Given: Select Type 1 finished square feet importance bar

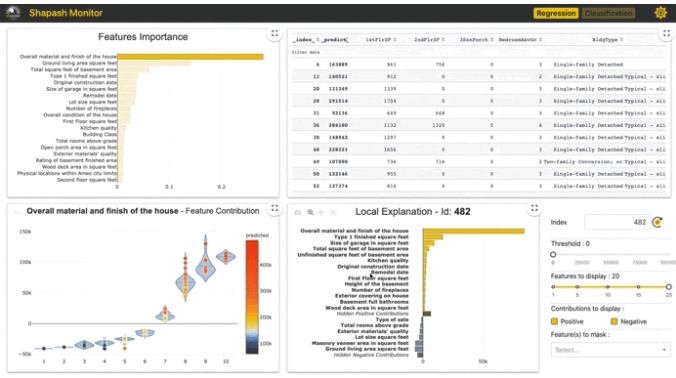Looking at the screenshot, I should (128, 76).
